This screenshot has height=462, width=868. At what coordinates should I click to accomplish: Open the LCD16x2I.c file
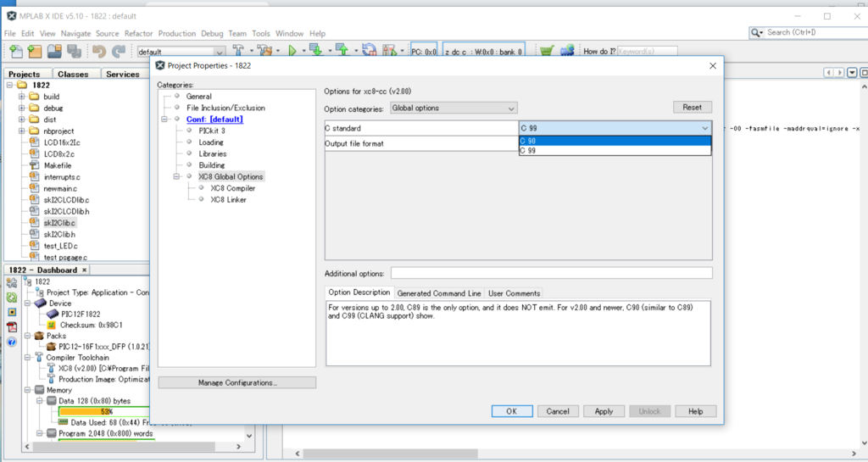click(62, 142)
